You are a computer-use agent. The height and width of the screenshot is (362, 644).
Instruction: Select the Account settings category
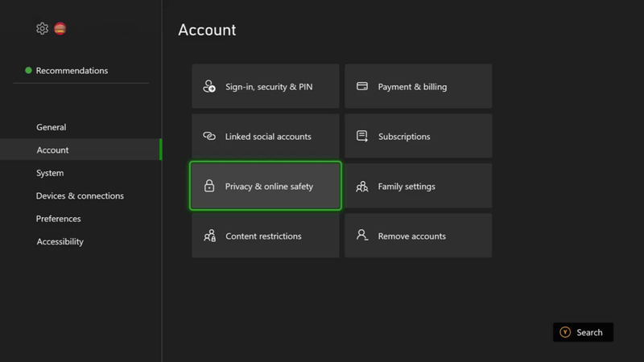tap(80, 150)
